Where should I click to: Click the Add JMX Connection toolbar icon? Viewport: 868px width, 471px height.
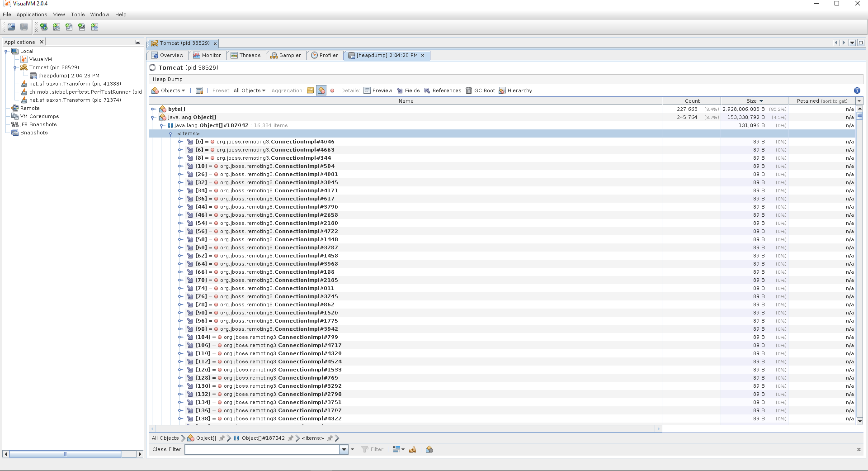pos(57,27)
